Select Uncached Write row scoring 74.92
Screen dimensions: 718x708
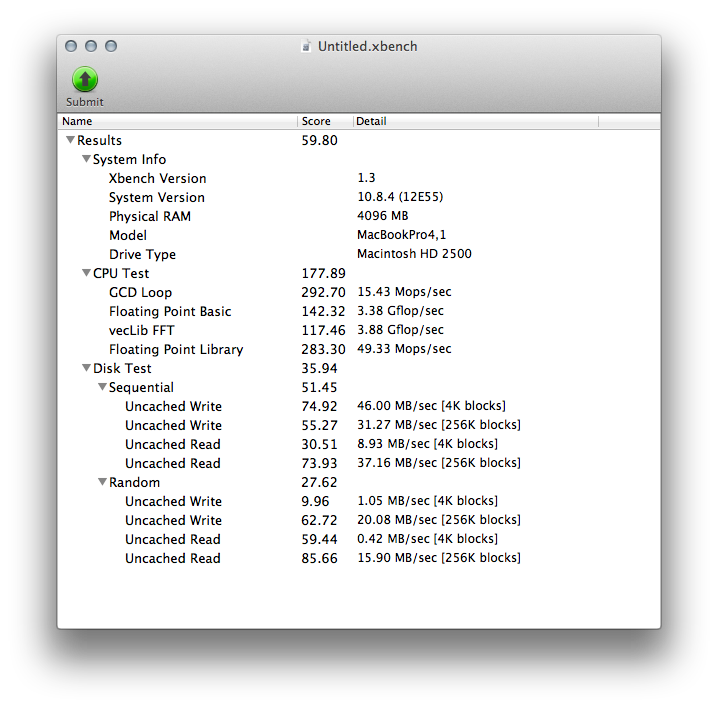click(359, 406)
